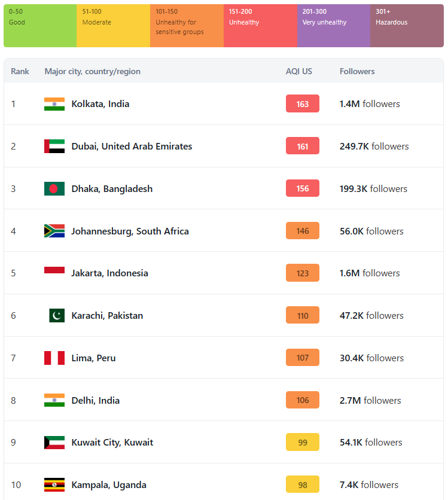Click Kolkata's AQI 163 badge

pos(303,104)
